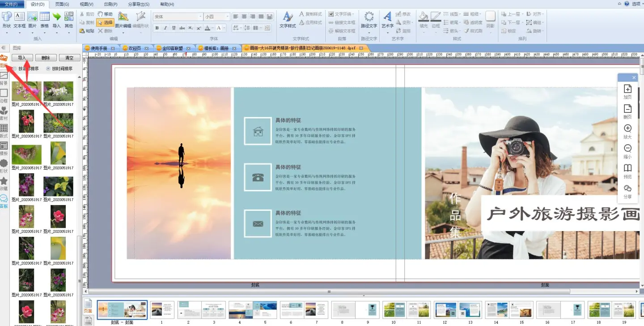The height and width of the screenshot is (326, 644).
Task: Select the 按时间排序 sort by time radio
Action: click(48, 69)
